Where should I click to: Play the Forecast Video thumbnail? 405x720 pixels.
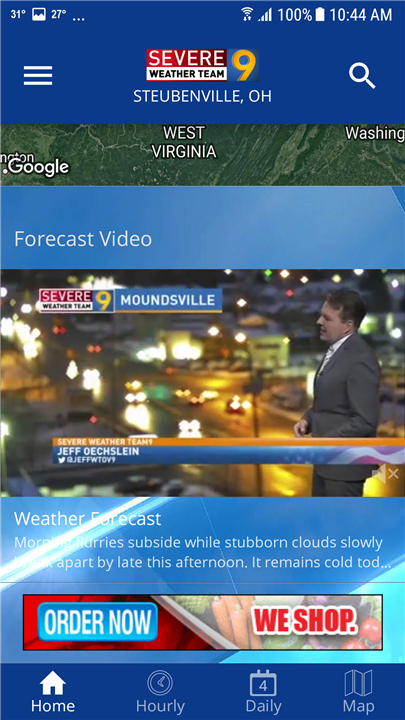(x=202, y=382)
